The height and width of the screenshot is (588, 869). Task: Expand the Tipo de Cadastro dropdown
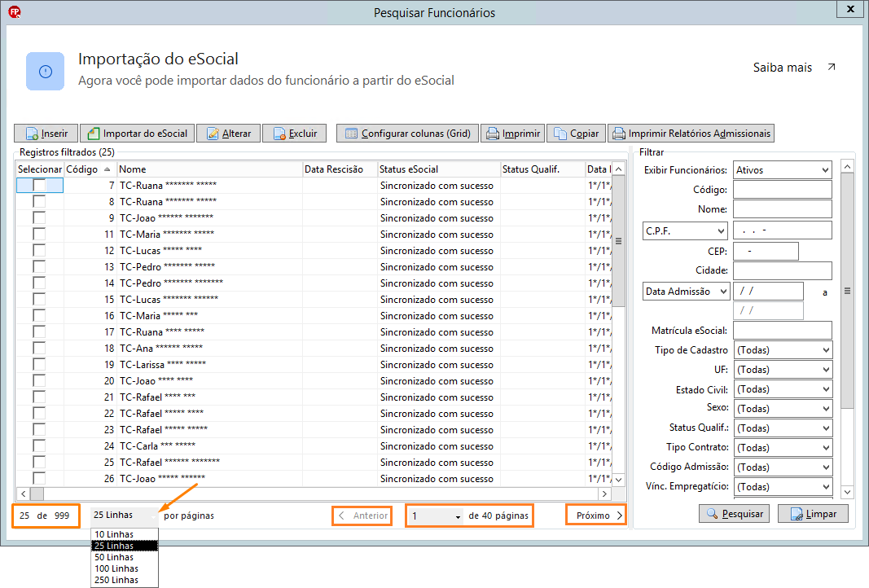pyautogui.click(x=783, y=350)
